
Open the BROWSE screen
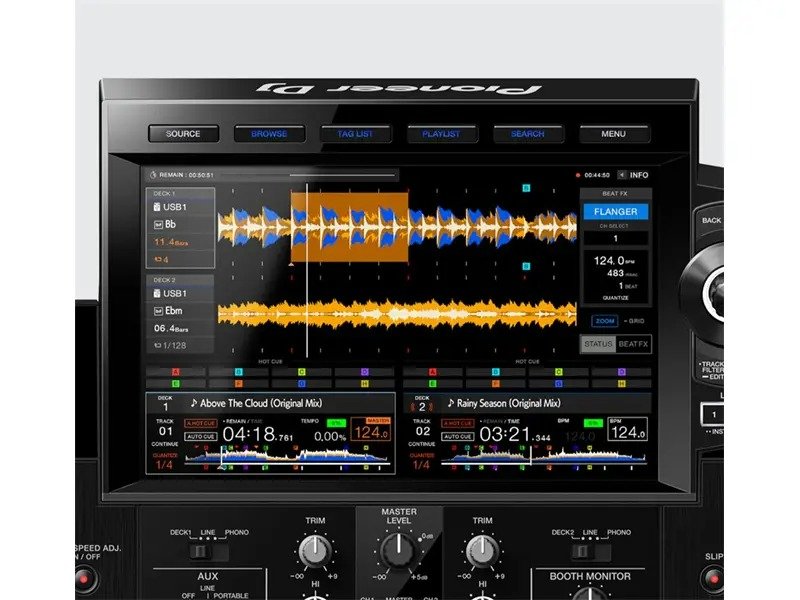click(x=269, y=132)
